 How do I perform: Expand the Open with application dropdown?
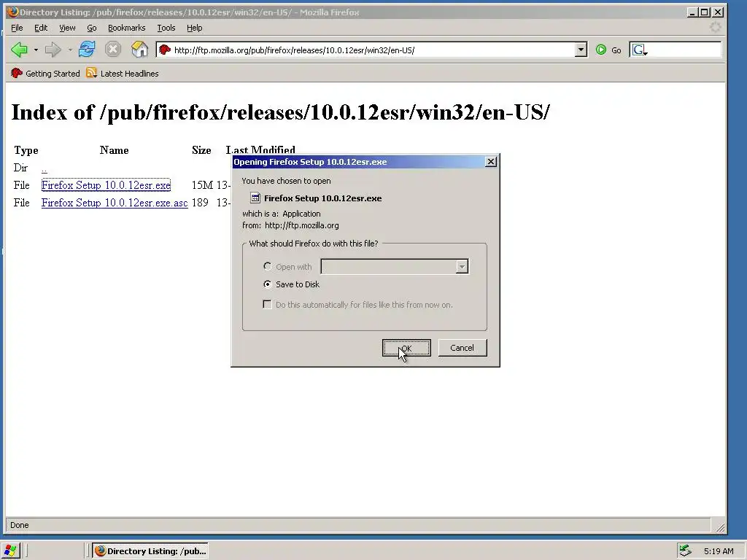462,266
